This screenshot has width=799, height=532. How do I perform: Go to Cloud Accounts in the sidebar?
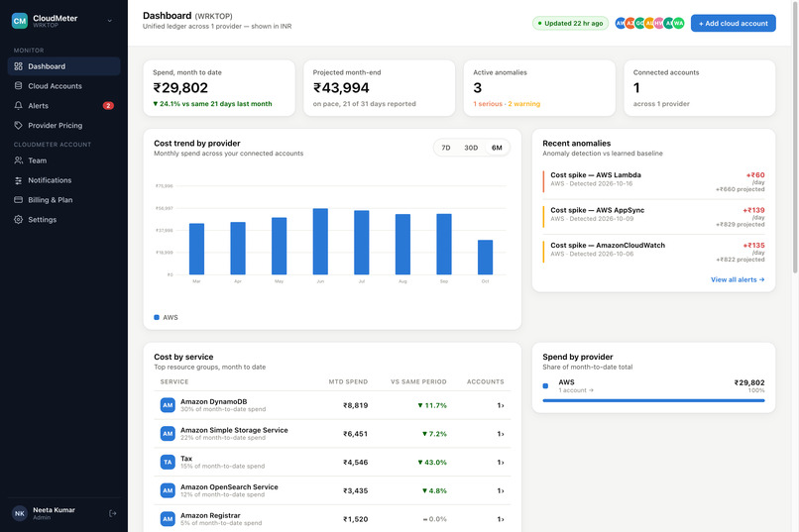(x=63, y=86)
